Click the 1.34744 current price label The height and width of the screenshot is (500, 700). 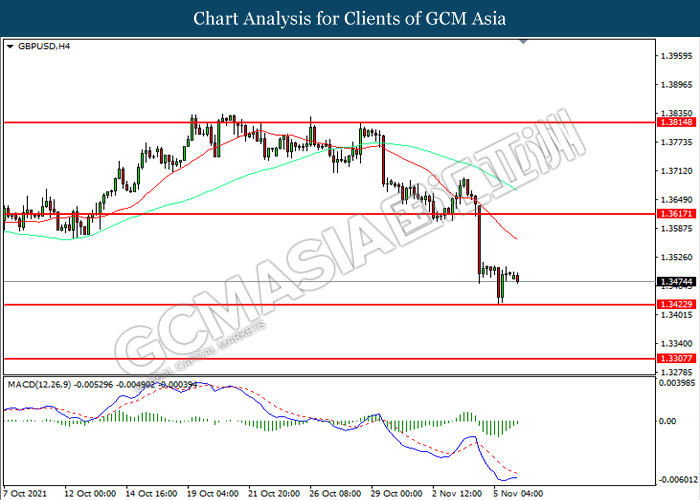[676, 282]
